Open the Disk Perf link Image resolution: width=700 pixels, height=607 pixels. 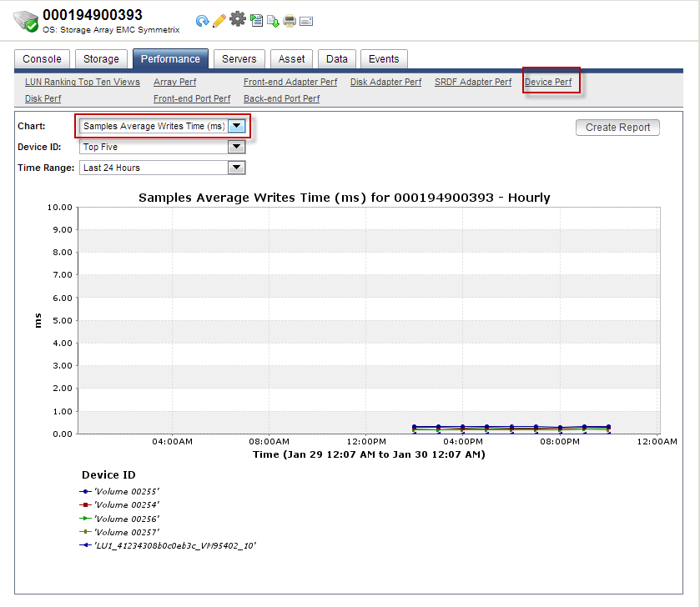coord(43,98)
